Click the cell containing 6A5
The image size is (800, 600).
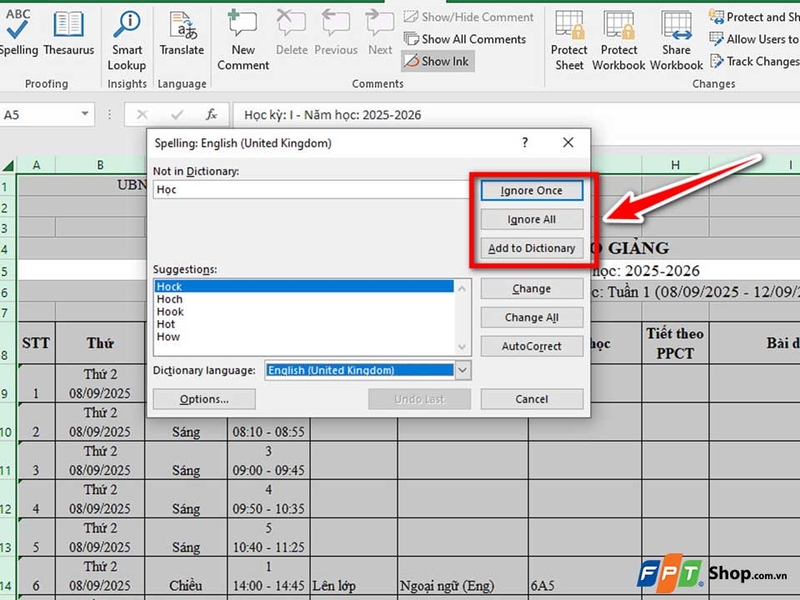pyautogui.click(x=585, y=576)
